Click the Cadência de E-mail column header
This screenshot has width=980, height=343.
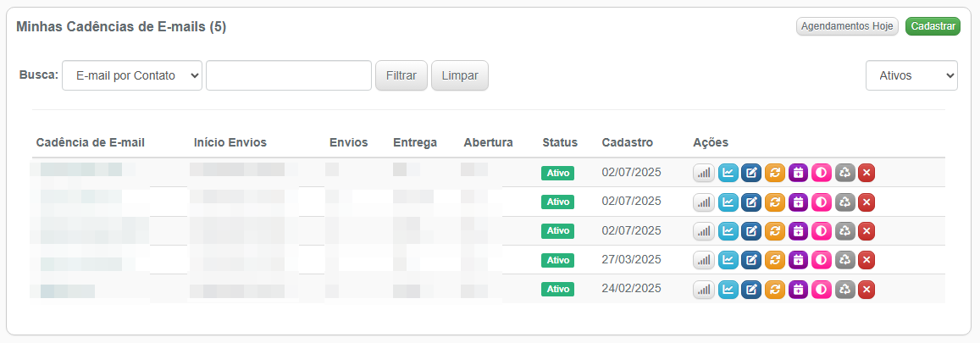pos(91,142)
